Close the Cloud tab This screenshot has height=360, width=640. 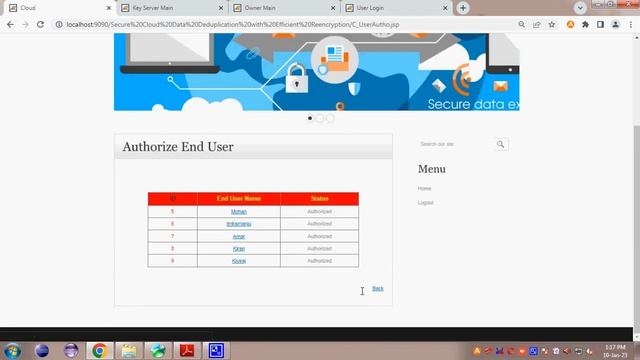(x=109, y=8)
